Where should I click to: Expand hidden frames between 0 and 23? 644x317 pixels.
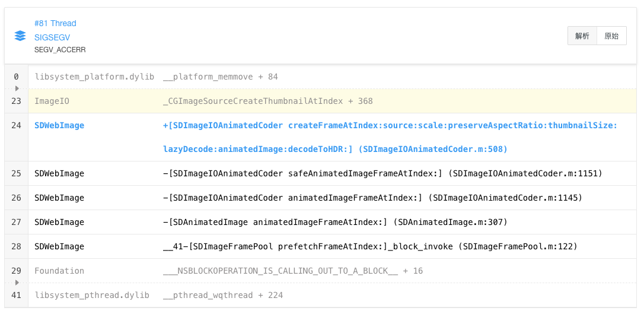17,88
